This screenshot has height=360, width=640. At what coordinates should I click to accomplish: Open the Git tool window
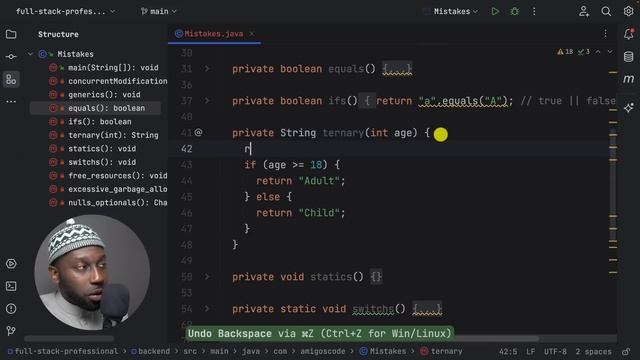click(11, 331)
